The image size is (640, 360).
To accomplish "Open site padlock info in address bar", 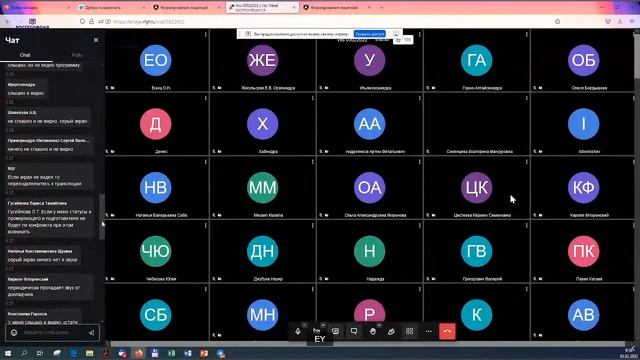I will pyautogui.click(x=91, y=22).
